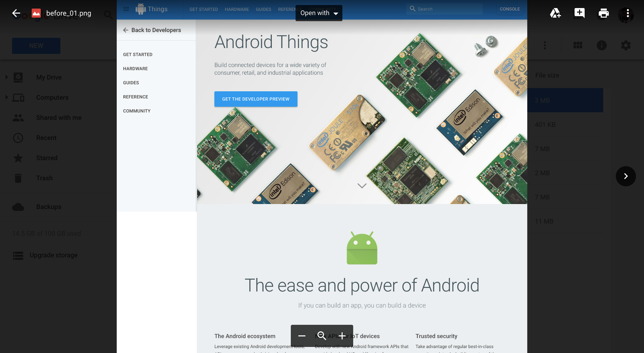This screenshot has height=353, width=644.
Task: Click the My Drive folder icon
Action: 18,77
